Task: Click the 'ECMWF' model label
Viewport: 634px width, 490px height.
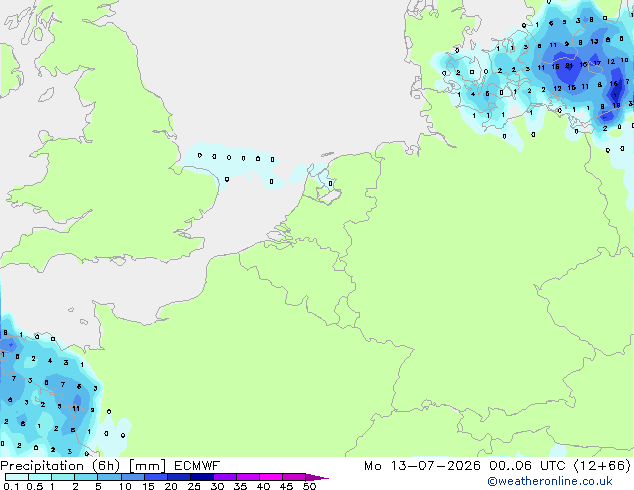Action: click(197, 466)
